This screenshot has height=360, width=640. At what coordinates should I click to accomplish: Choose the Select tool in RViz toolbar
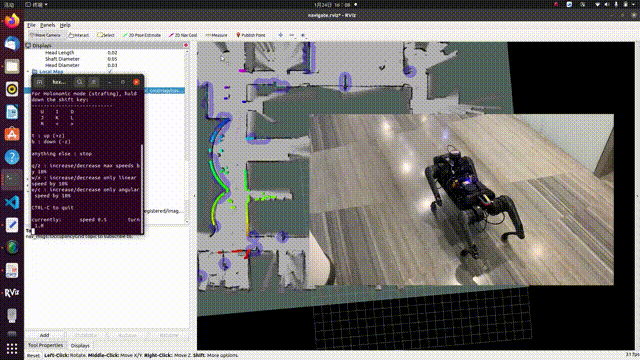[x=106, y=35]
